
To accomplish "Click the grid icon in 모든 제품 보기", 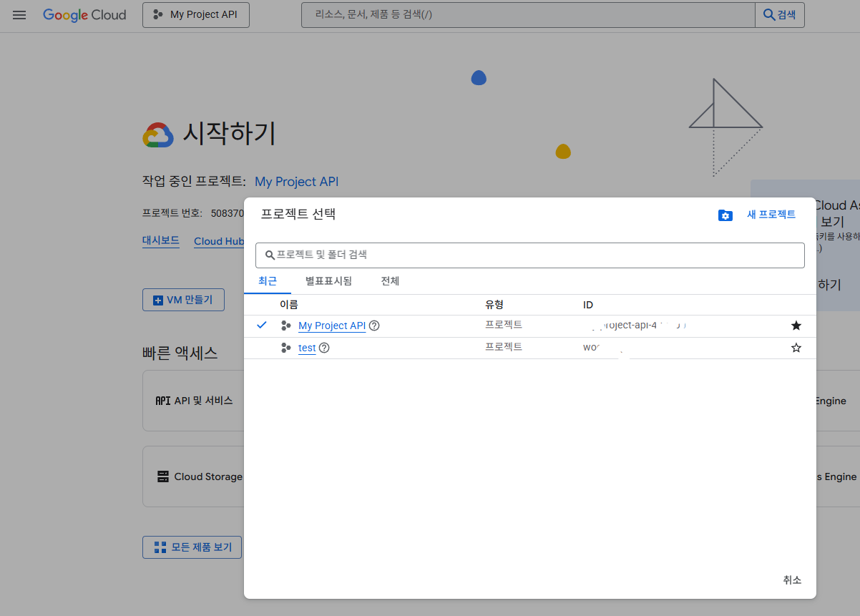I will [160, 547].
